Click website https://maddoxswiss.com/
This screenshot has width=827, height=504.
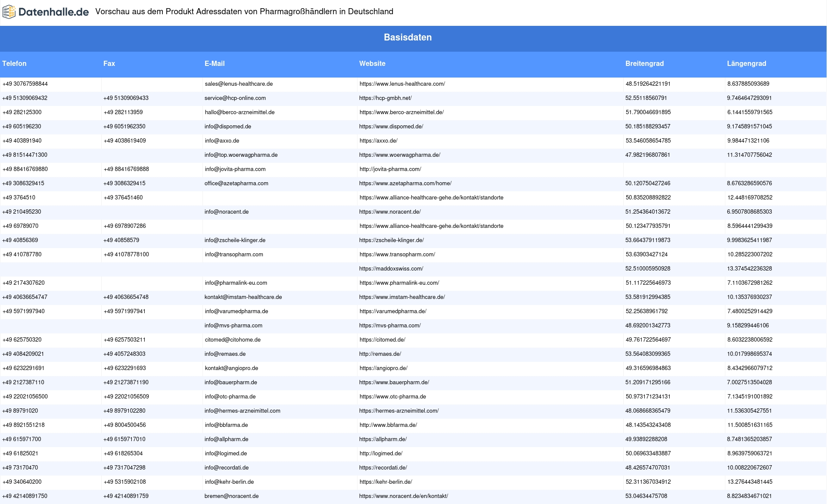[x=391, y=269]
